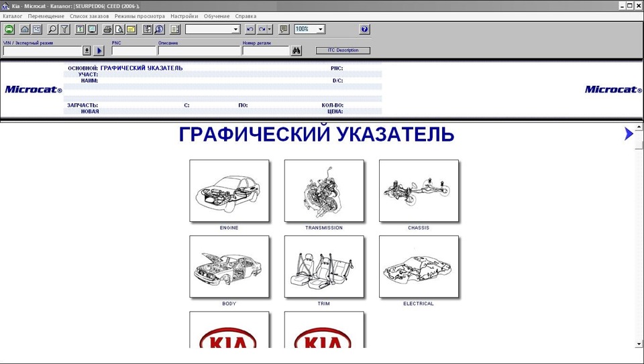
Task: Open the Каталог menu
Action: click(13, 16)
